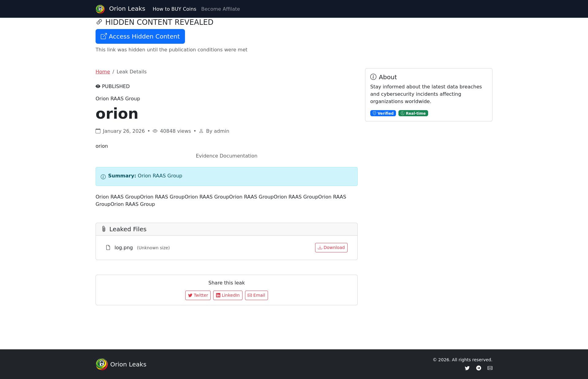Click the info icon in About panel
Image resolution: width=588 pixels, height=379 pixels.
(373, 77)
